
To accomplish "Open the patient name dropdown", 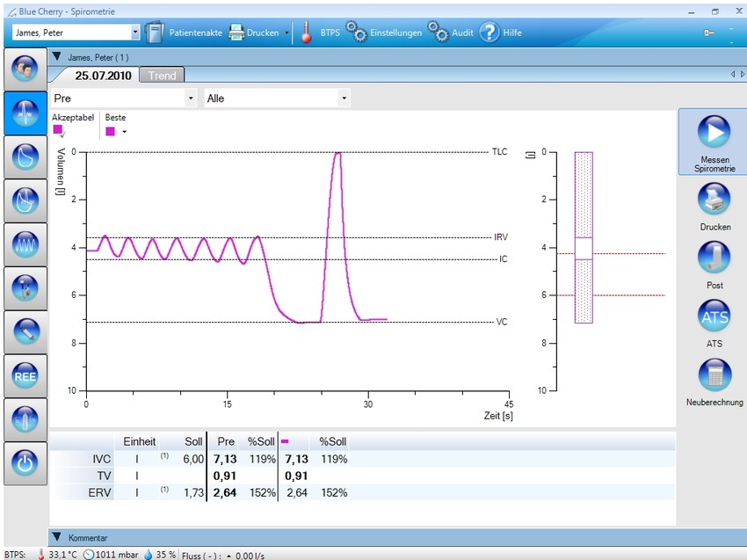I will 135,33.
